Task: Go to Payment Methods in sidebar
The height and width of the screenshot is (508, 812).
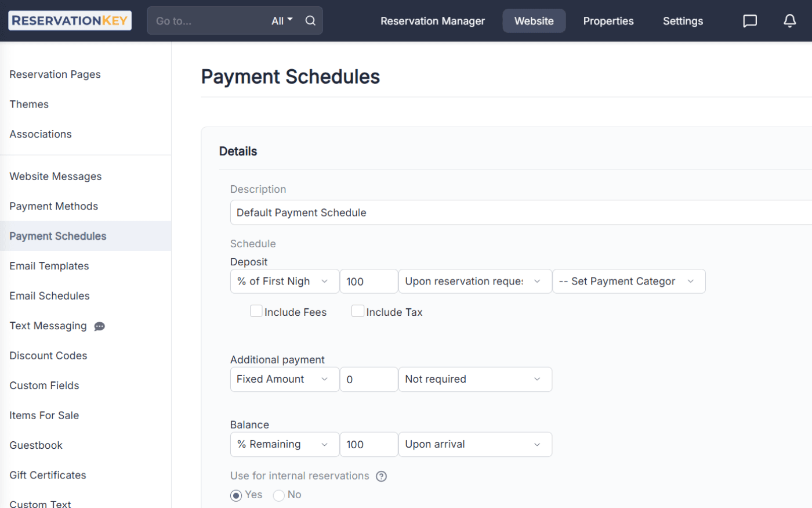Action: (53, 206)
